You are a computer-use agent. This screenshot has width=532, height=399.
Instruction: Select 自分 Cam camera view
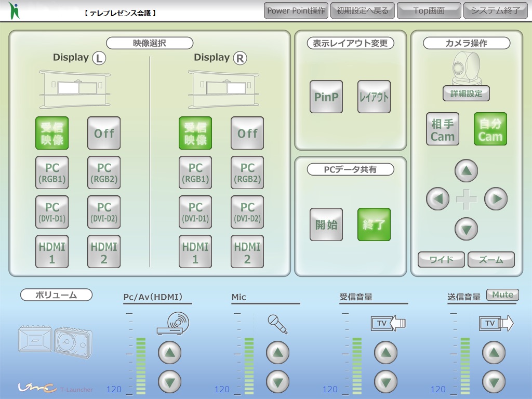click(x=490, y=129)
